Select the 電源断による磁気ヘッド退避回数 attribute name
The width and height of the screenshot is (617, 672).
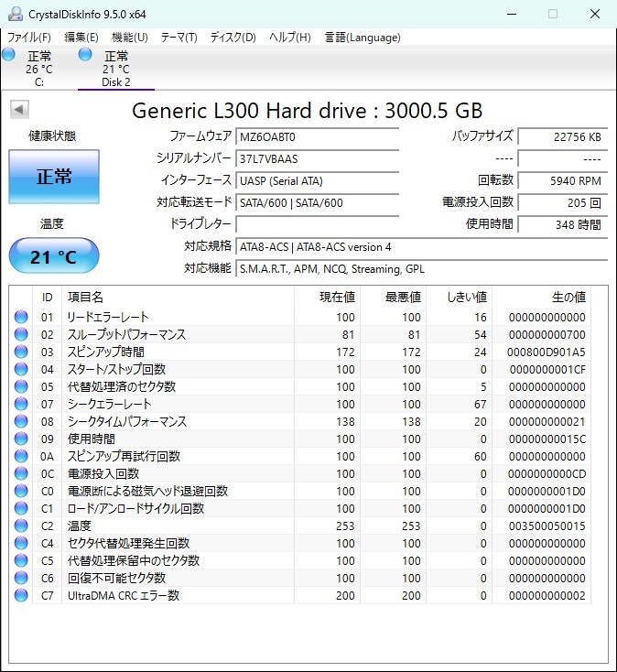click(x=147, y=491)
